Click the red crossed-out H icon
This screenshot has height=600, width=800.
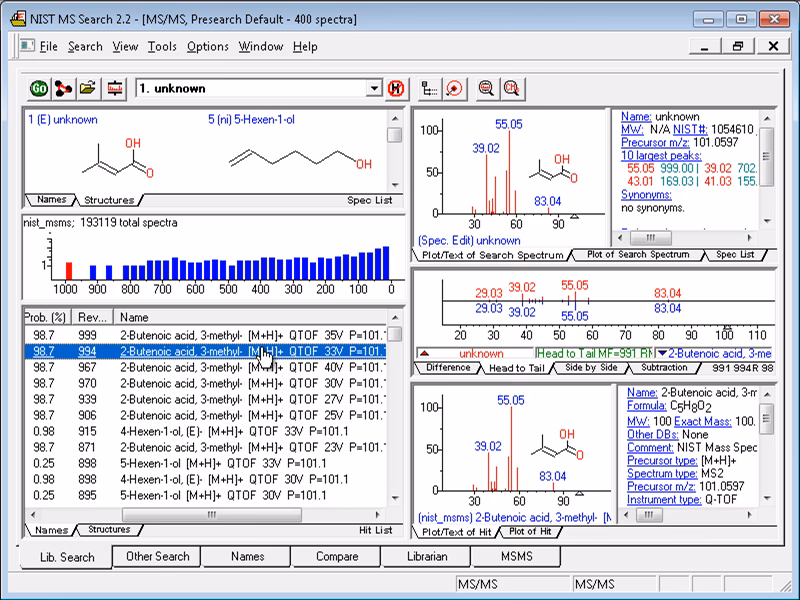point(396,88)
